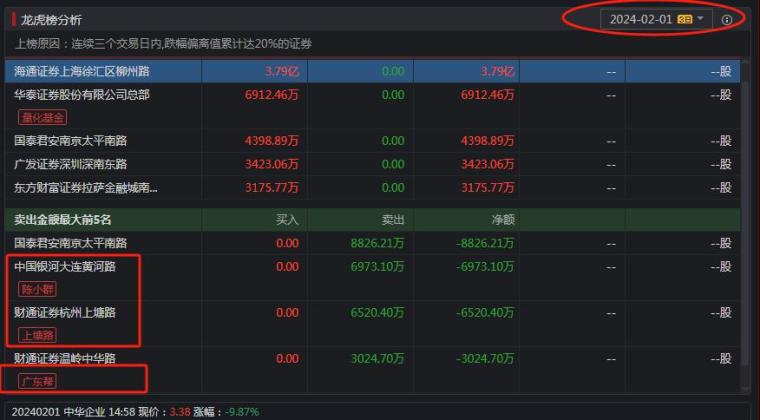760x420 pixels.
Task: Click the 上榜原因 description line
Action: coord(163,44)
